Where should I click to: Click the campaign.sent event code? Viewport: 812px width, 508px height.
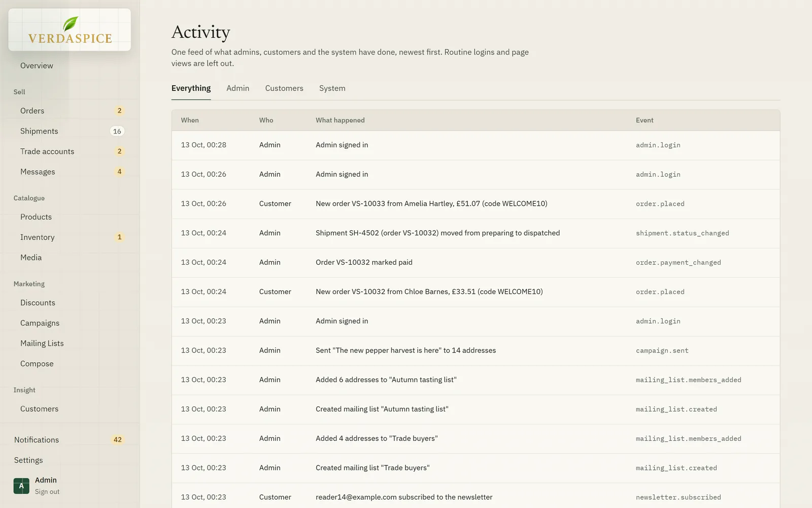[662, 351]
